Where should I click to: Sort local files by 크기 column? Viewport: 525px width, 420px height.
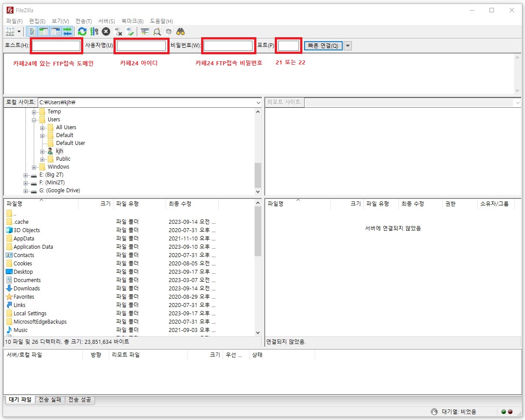click(96, 204)
